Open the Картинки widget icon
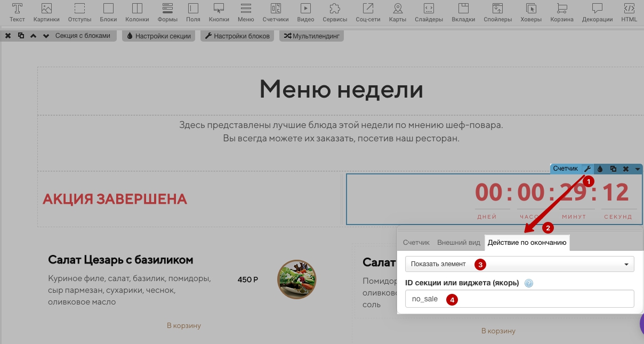 (46, 13)
